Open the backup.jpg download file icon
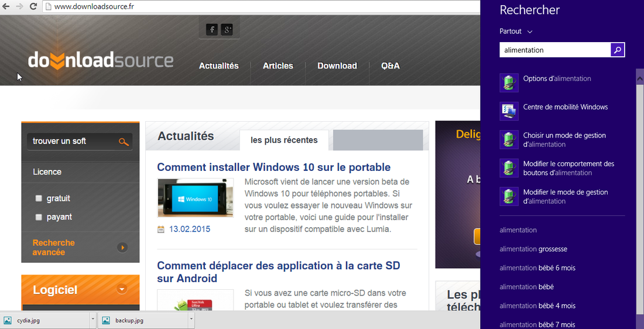 [106, 320]
